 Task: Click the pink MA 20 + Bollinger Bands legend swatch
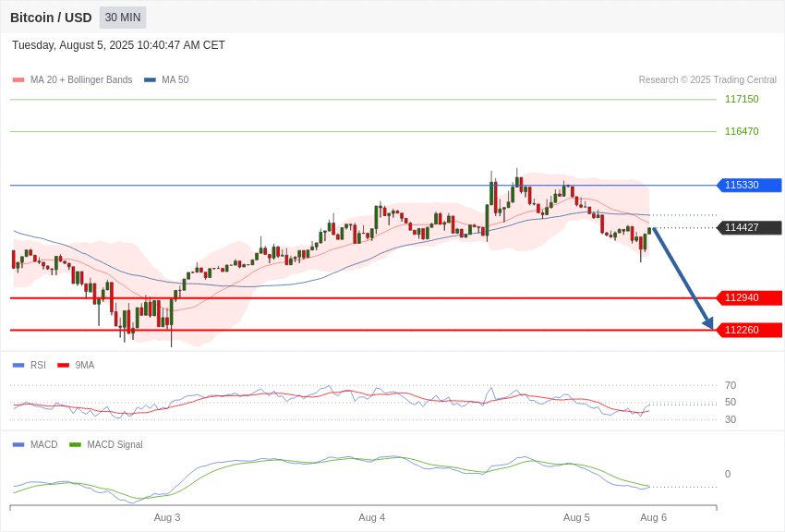click(x=18, y=79)
